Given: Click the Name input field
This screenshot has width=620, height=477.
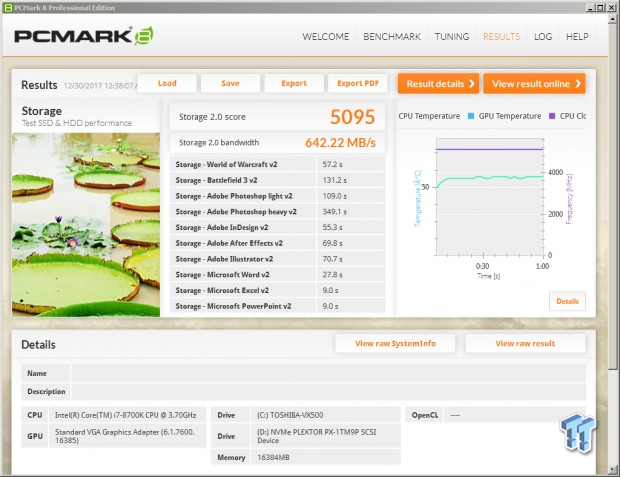Looking at the screenshot, I should coord(328,373).
